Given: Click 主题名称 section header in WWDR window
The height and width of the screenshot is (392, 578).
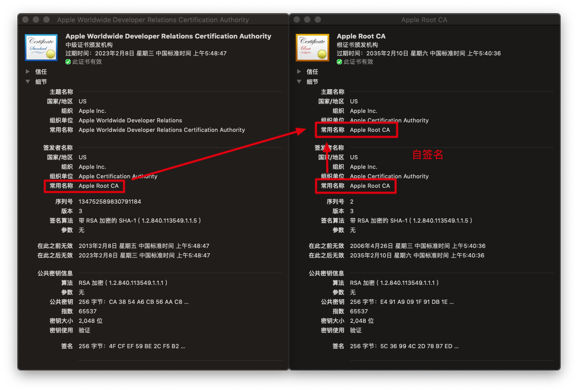Looking at the screenshot, I should (61, 92).
